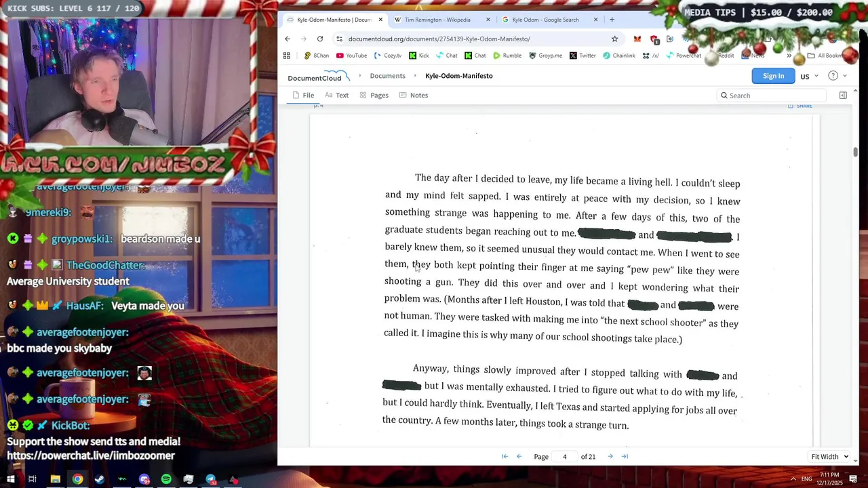868x488 pixels.
Task: Go to the next document page
Action: coord(610,456)
